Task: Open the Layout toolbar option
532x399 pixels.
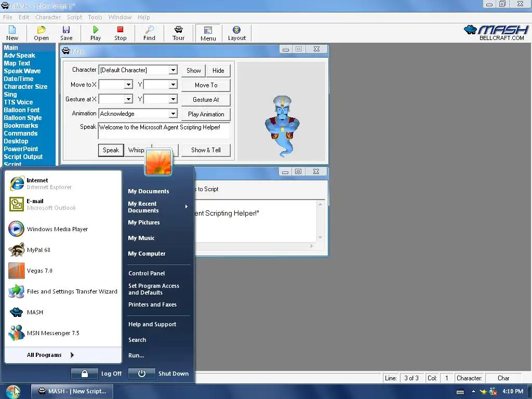Action: point(236,33)
